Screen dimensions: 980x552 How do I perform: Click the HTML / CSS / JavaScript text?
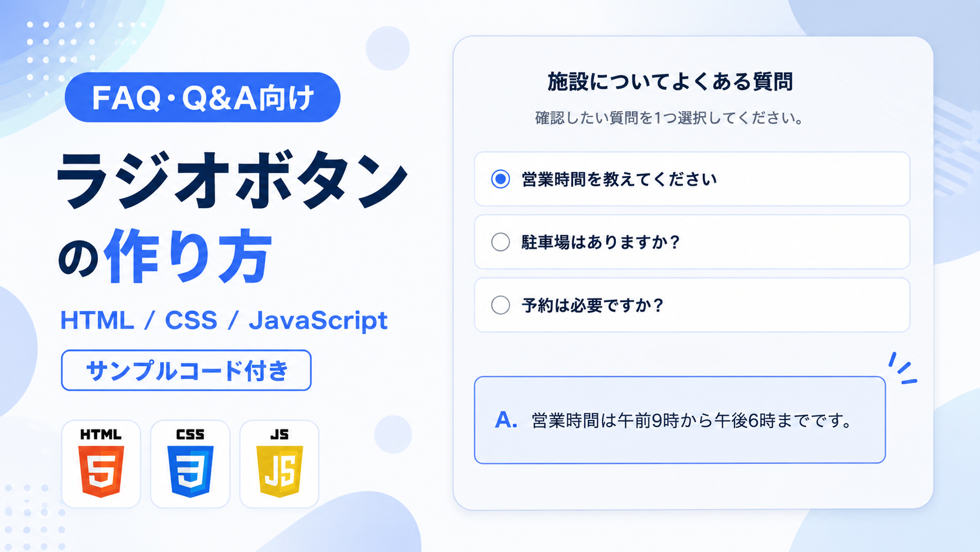[x=224, y=320]
